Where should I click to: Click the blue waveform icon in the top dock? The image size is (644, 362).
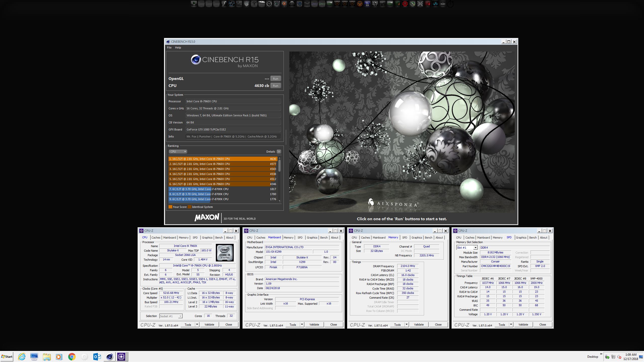point(435,4)
